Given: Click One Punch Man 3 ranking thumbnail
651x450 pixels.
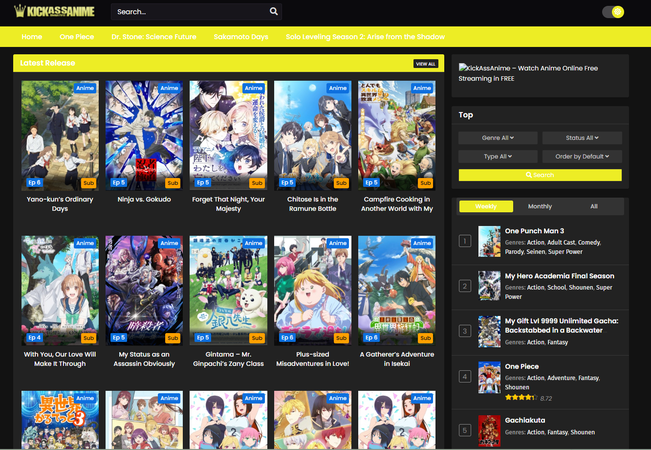Looking at the screenshot, I should (489, 241).
